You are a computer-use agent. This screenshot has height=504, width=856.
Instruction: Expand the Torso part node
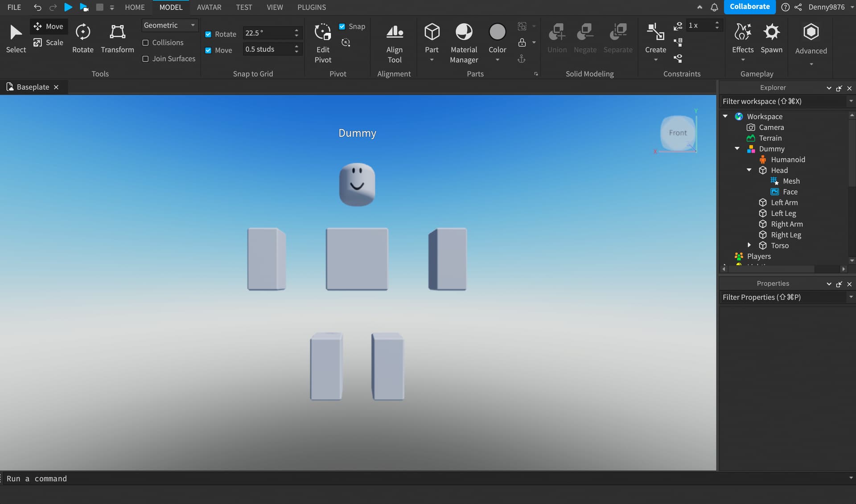(749, 245)
